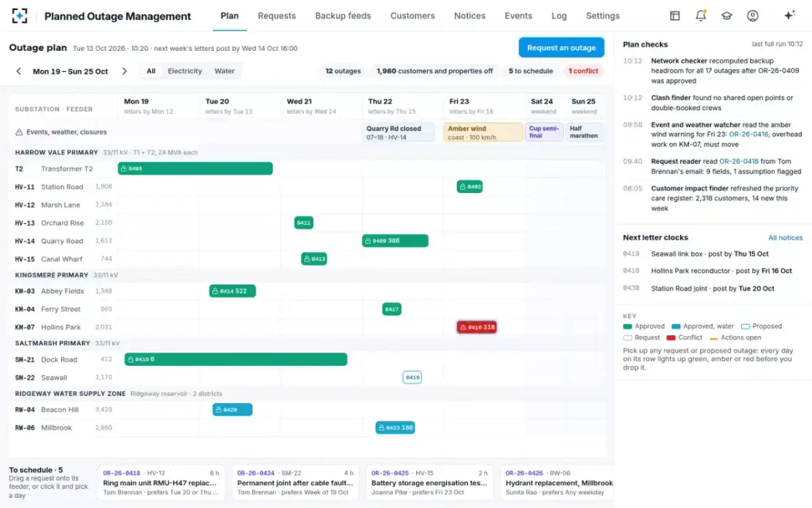The height and width of the screenshot is (508, 812).
Task: Open water outage 0420 on Beacon Hill
Action: pyautogui.click(x=232, y=410)
